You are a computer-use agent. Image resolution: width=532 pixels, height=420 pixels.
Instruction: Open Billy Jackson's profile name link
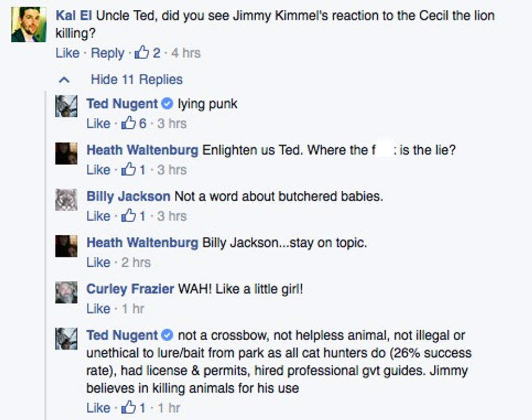coord(128,196)
